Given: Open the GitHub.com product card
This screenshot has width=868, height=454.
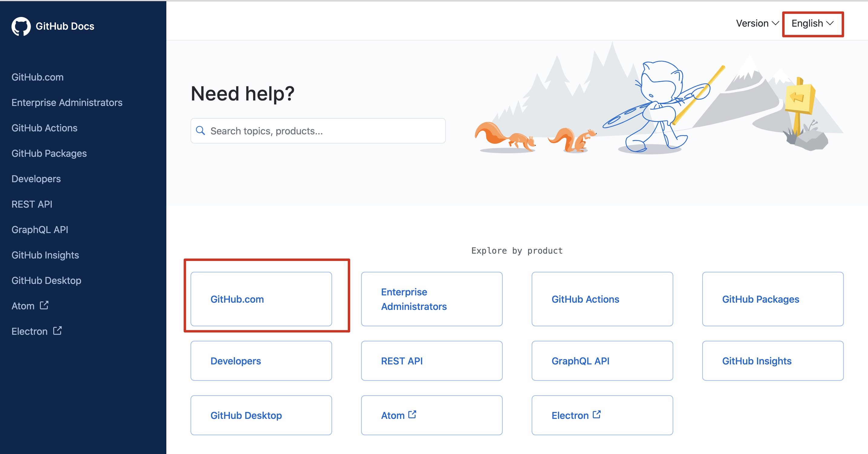Looking at the screenshot, I should click(261, 299).
